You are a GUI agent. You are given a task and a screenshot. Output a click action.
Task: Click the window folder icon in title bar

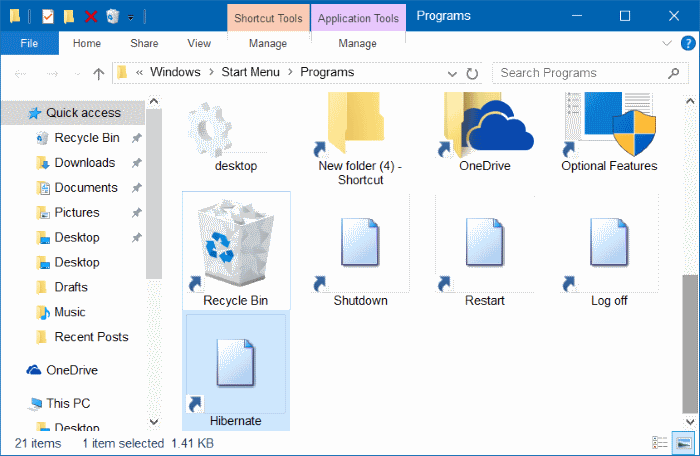(15, 16)
